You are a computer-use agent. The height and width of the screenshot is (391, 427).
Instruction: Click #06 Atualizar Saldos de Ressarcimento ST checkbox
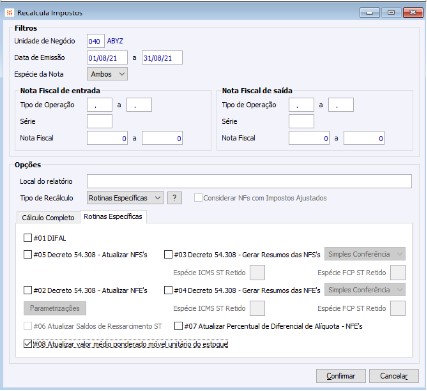point(28,326)
